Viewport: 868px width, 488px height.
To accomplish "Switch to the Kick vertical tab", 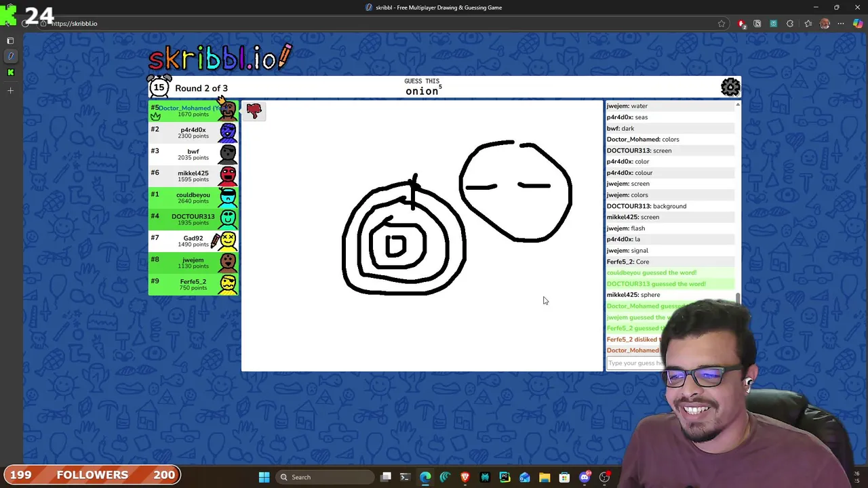I will click(10, 72).
